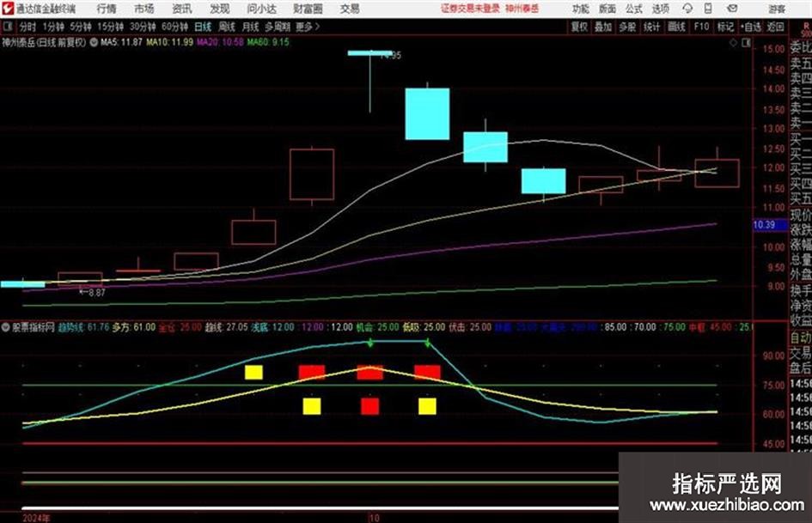Image resolution: width=812 pixels, height=523 pixels.
Task: Click the 8.87 low price annotation
Action: 92,293
